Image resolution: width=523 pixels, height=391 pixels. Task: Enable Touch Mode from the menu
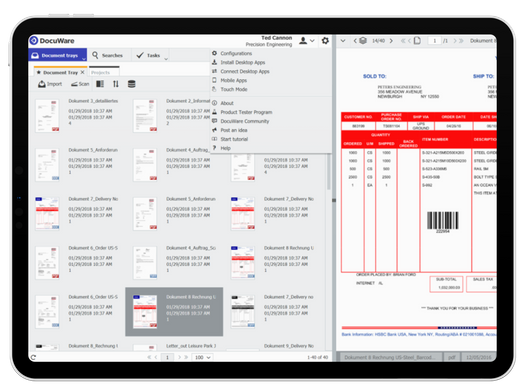(x=234, y=89)
